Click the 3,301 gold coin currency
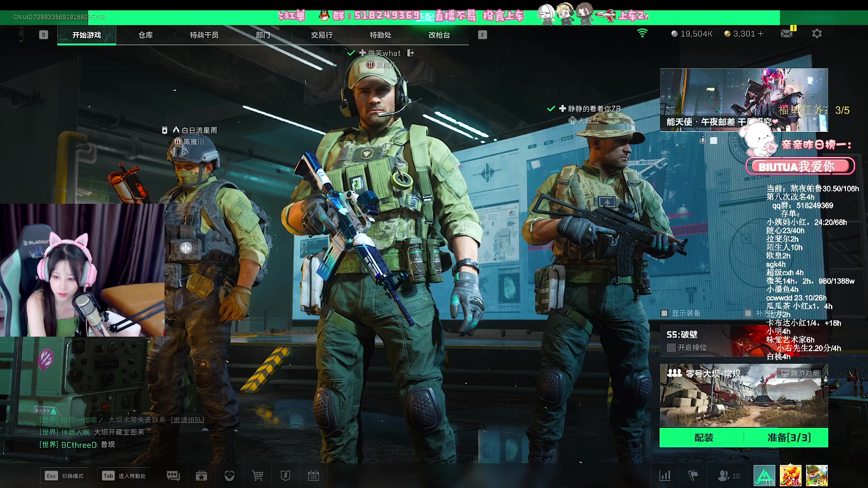This screenshot has height=488, width=868. (740, 34)
